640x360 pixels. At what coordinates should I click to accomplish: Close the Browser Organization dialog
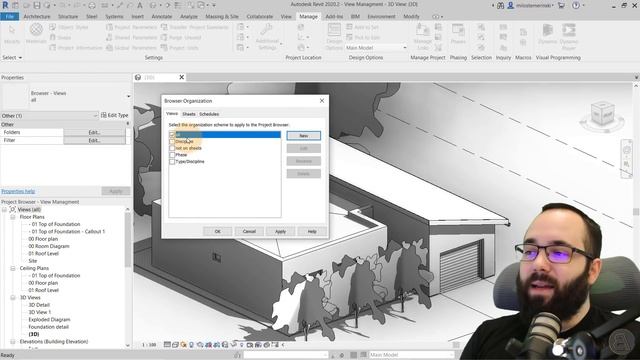(x=322, y=100)
